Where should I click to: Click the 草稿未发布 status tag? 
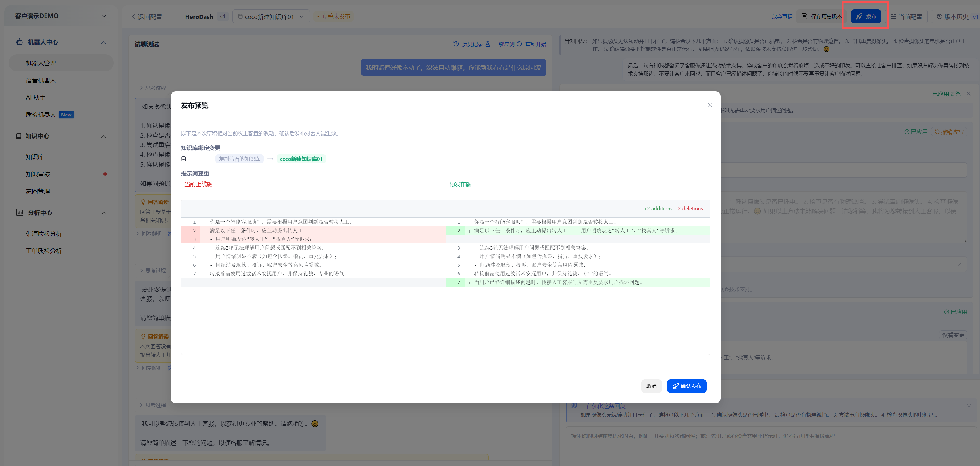334,16
